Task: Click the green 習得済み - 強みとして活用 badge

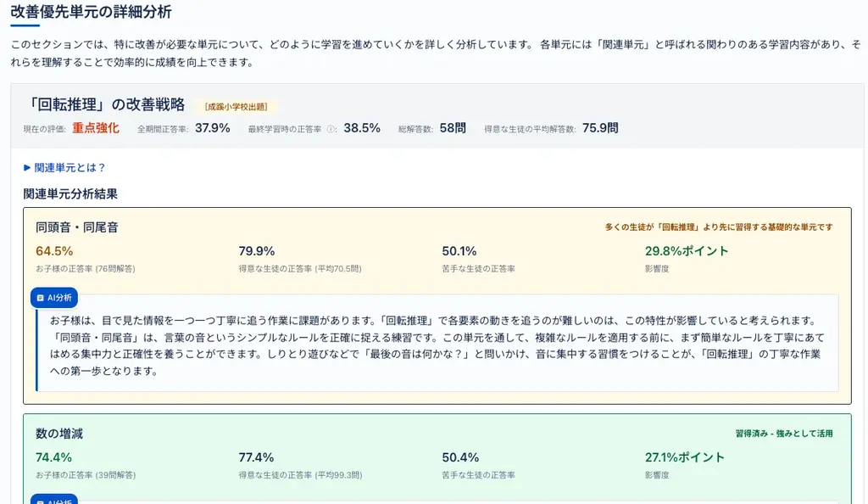Action: 787,433
